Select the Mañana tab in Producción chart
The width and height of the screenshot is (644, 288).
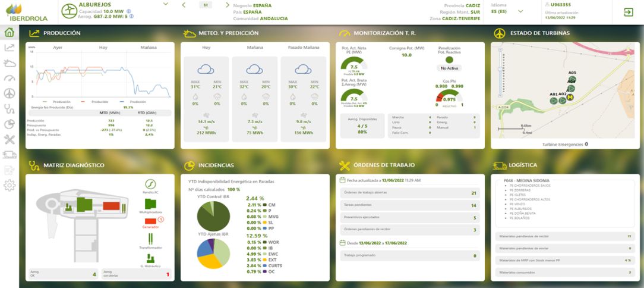(x=149, y=47)
